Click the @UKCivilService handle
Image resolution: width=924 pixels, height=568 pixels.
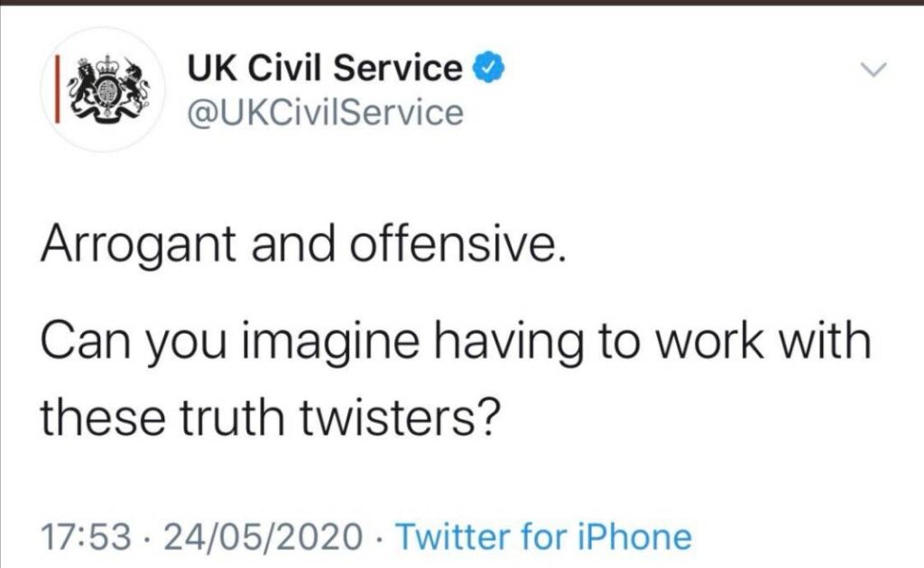pos(325,113)
